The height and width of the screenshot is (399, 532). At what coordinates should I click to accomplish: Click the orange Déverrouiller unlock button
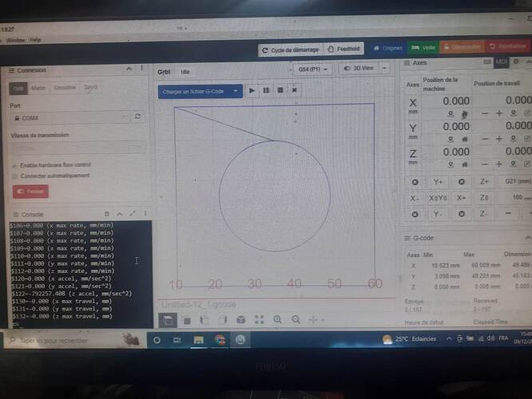(x=462, y=47)
